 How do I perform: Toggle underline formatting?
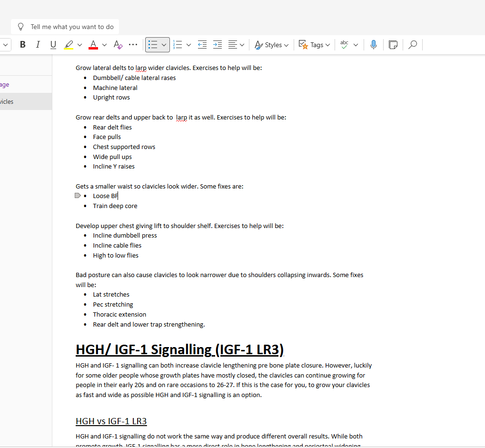pyautogui.click(x=53, y=45)
